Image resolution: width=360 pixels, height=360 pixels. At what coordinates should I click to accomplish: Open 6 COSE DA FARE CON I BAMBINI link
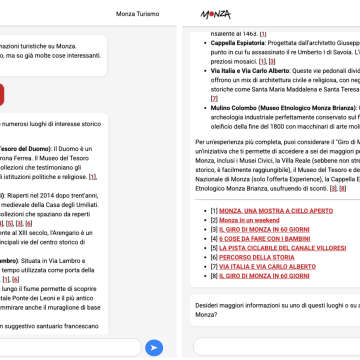coord(264,239)
